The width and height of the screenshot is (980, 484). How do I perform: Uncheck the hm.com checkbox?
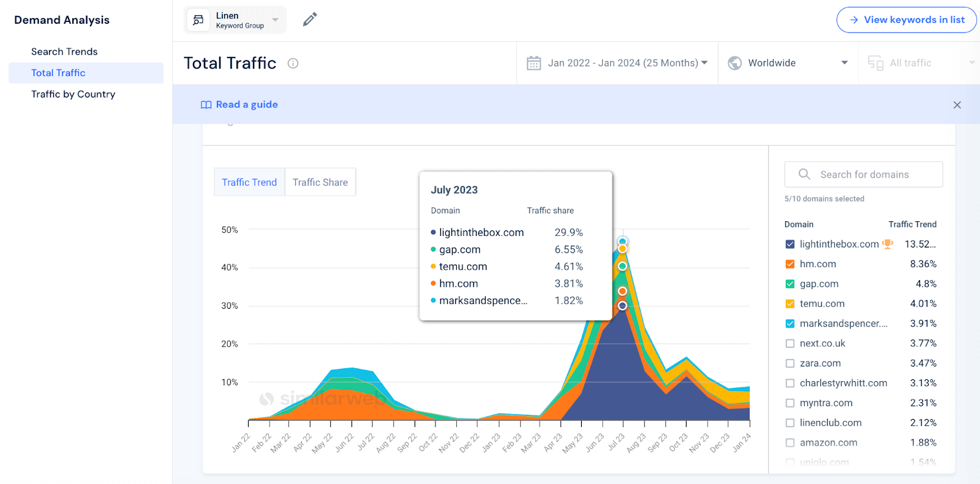790,264
